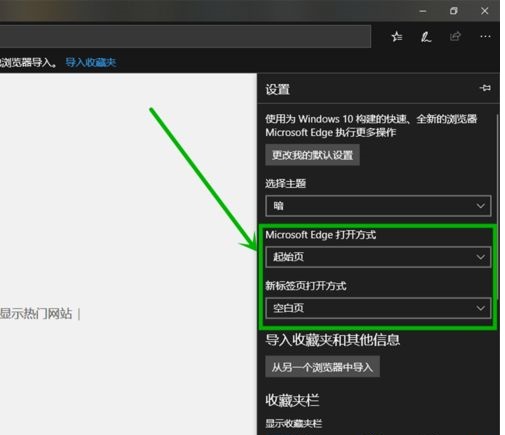Open the 新标签页打开方式 dropdown 空白页

pyautogui.click(x=378, y=308)
